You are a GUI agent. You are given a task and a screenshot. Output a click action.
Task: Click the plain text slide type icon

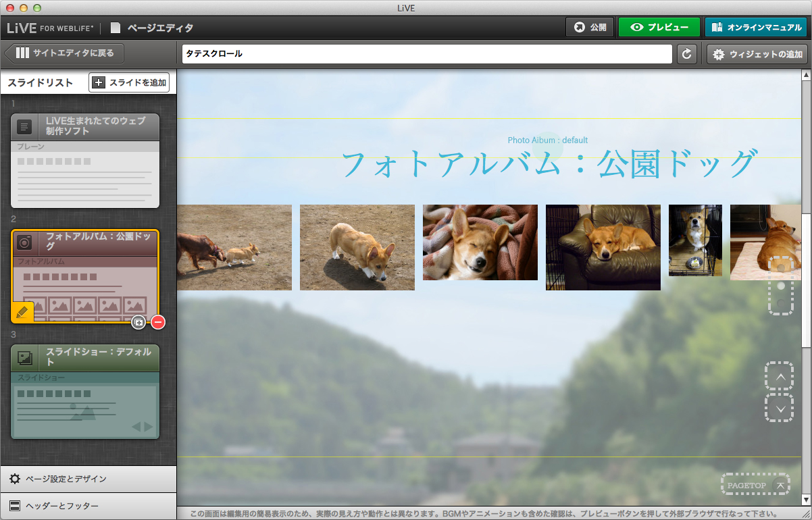tap(24, 127)
